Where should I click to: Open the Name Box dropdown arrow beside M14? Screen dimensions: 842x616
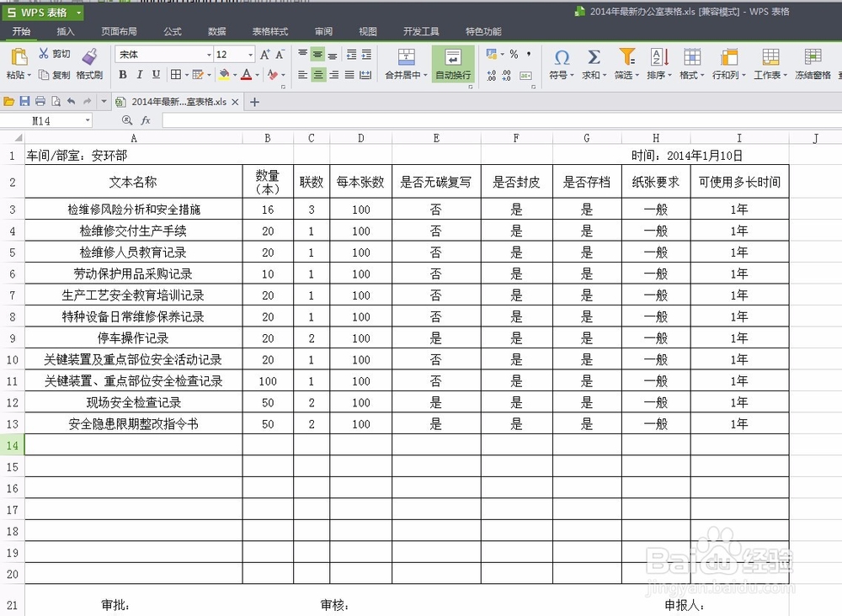pyautogui.click(x=88, y=120)
